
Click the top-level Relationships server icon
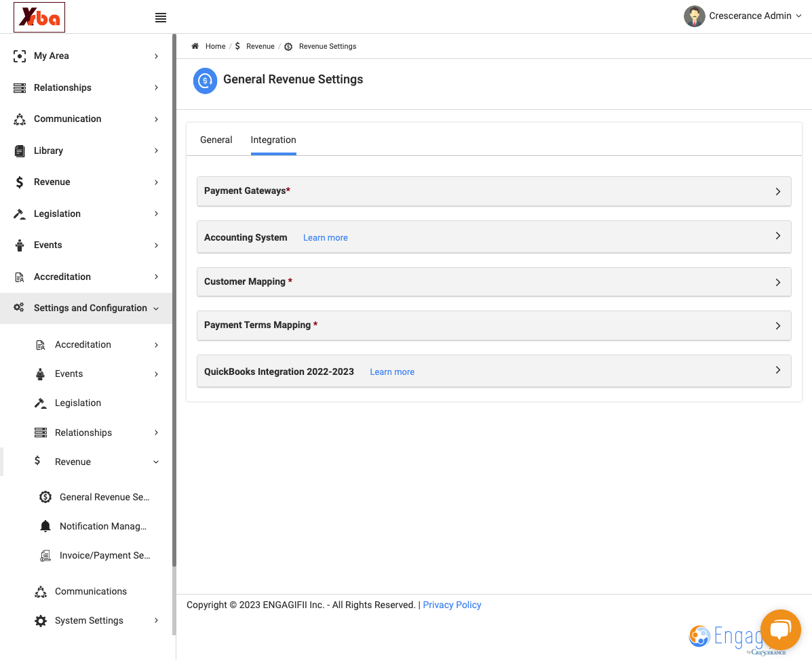point(20,88)
